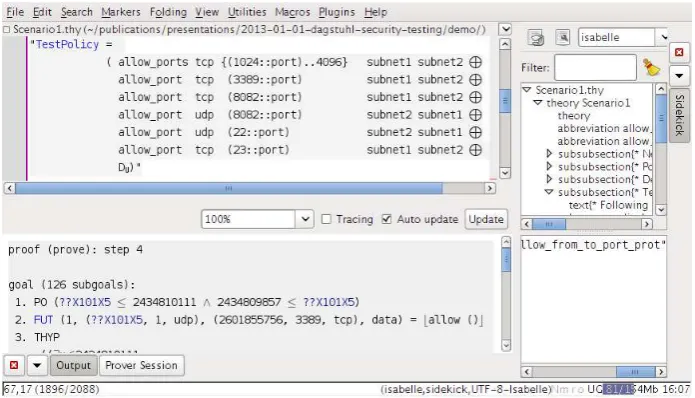This screenshot has width=695, height=398.
Task: Open the Search menu
Action: click(x=77, y=12)
